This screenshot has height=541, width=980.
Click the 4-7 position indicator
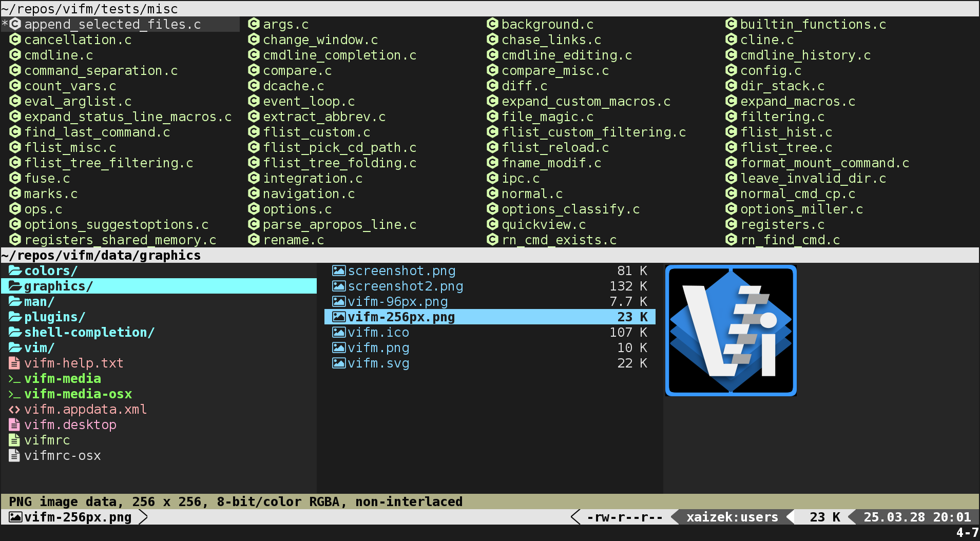(x=967, y=532)
